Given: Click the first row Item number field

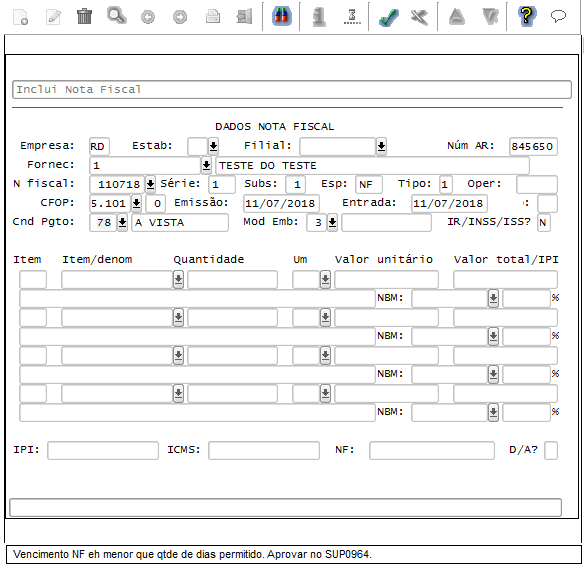Looking at the screenshot, I should (x=33, y=280).
